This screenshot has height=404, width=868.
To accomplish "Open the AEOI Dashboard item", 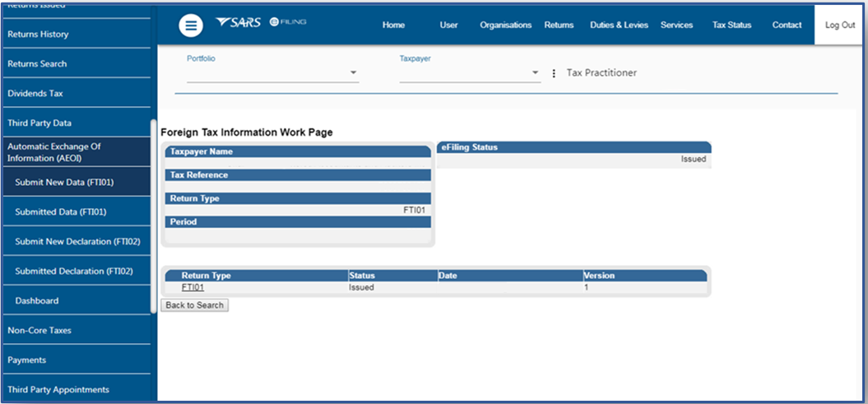I will [37, 301].
